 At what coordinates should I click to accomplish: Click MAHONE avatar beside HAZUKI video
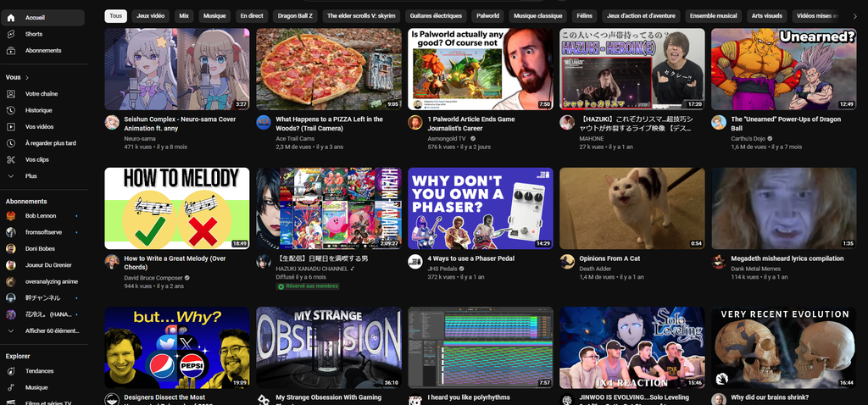pyautogui.click(x=567, y=122)
